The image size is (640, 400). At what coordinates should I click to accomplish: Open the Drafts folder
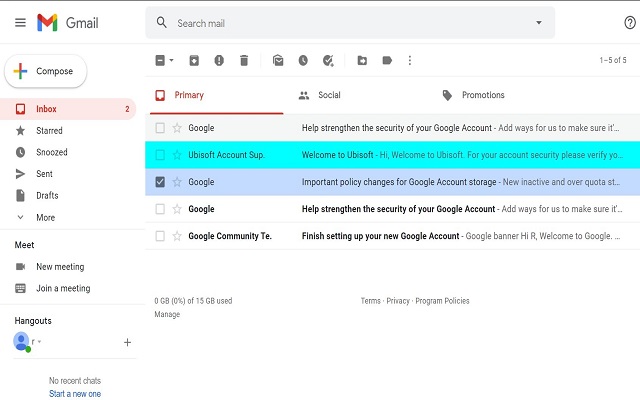point(47,196)
